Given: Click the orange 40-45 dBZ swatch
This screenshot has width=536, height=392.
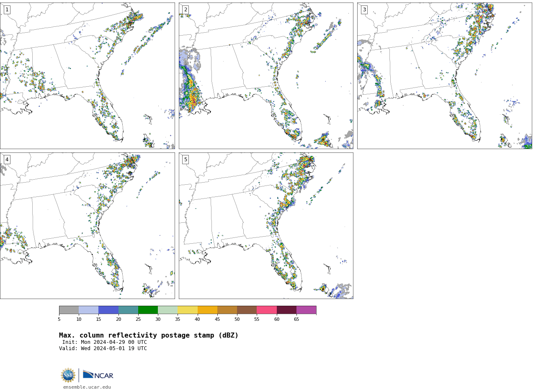Looking at the screenshot, I should pos(207,310).
